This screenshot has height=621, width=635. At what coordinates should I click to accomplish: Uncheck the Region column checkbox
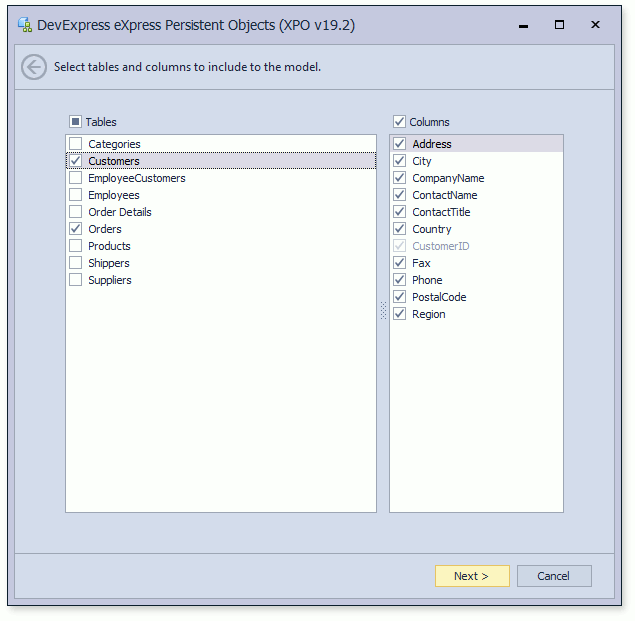pos(399,314)
